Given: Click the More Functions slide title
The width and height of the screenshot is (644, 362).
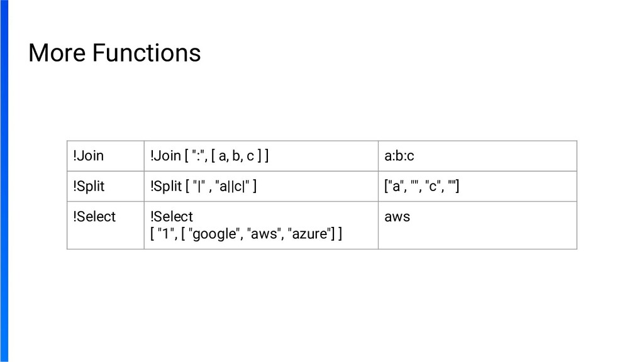Looking at the screenshot, I should pos(114,53).
